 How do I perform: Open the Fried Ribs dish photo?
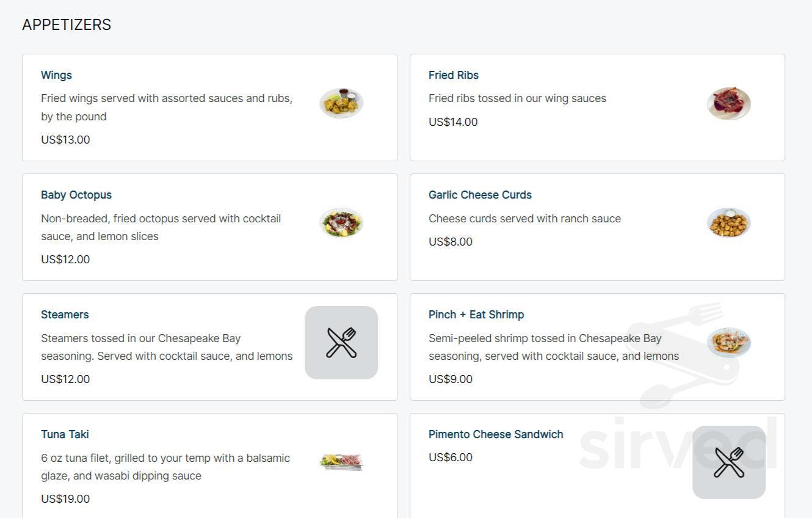728,103
